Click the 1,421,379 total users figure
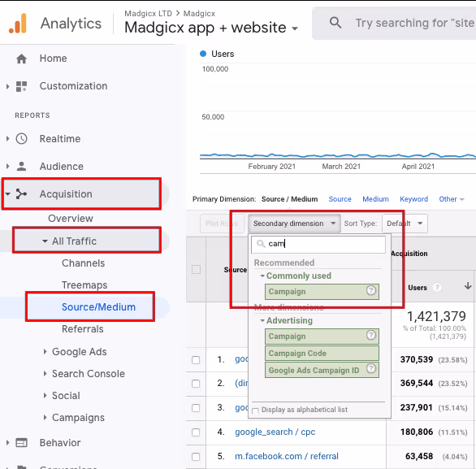 (436, 316)
